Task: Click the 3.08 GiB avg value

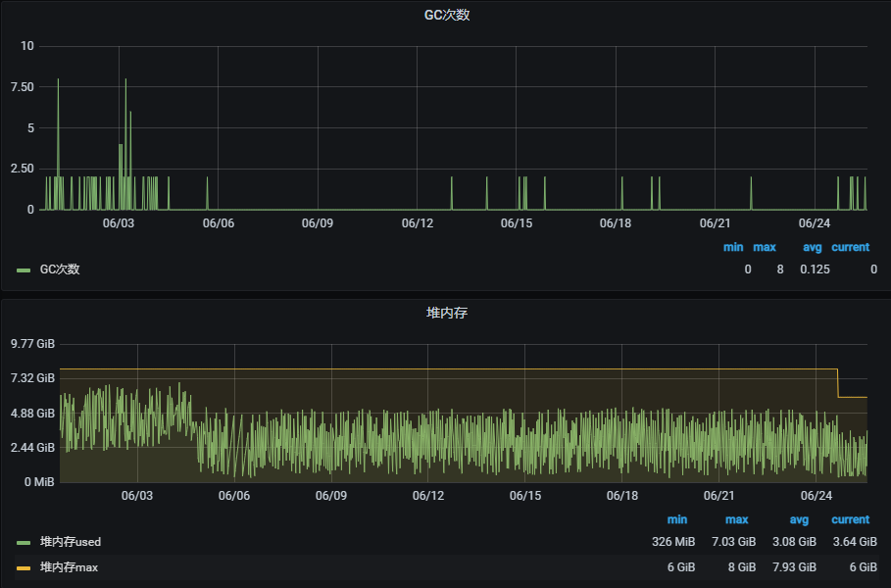Action: [x=794, y=542]
